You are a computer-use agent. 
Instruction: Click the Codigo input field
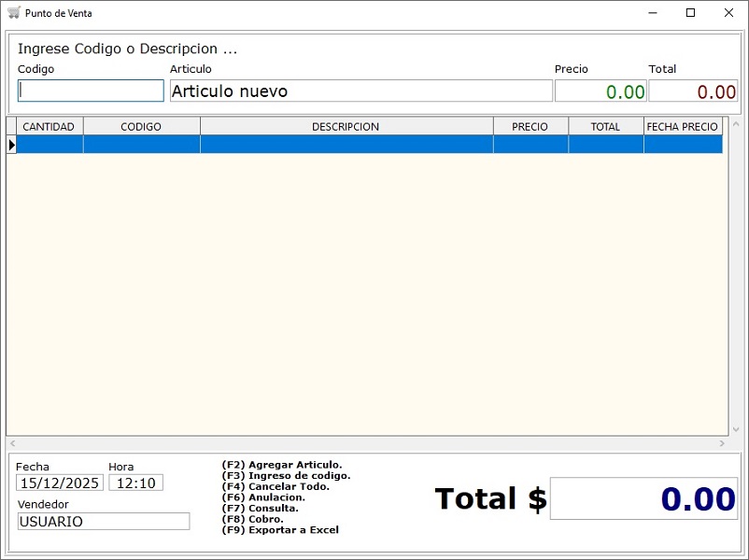91,91
